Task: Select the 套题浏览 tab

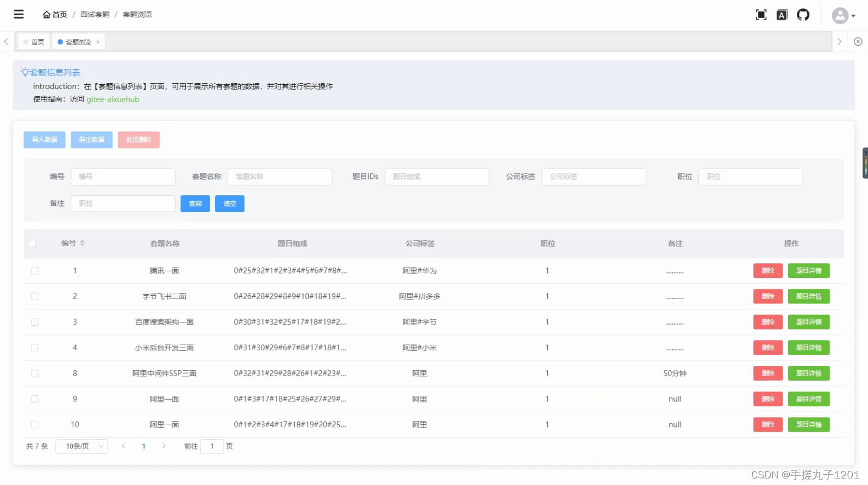Action: (79, 42)
